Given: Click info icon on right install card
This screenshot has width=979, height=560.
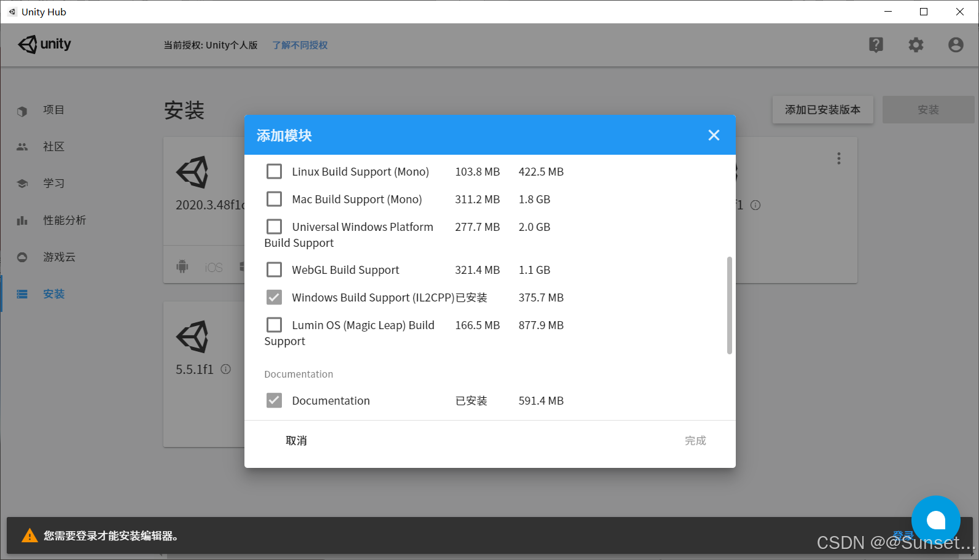Looking at the screenshot, I should click(755, 205).
